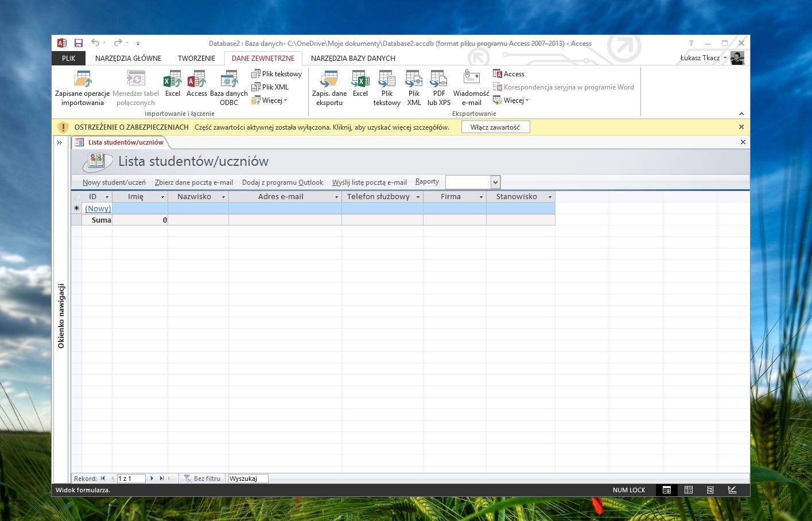Switch to Design view in status bar
This screenshot has width=812, height=521.
732,490
